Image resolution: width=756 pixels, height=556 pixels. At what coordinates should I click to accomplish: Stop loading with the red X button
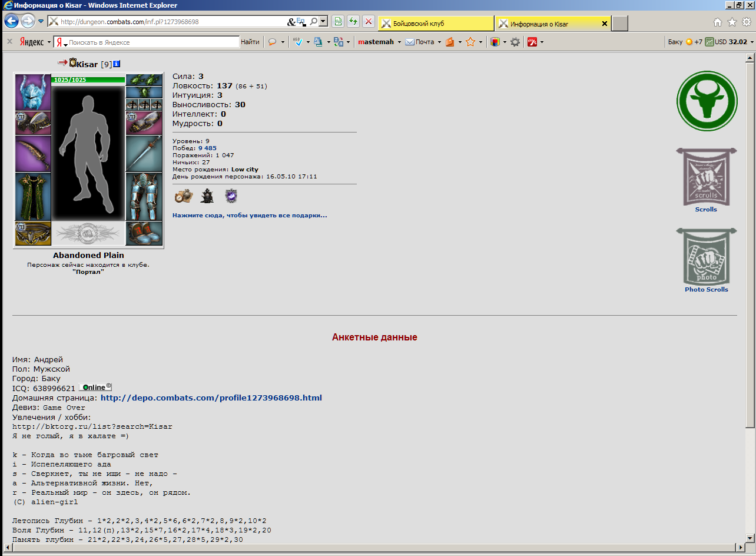[x=369, y=22]
